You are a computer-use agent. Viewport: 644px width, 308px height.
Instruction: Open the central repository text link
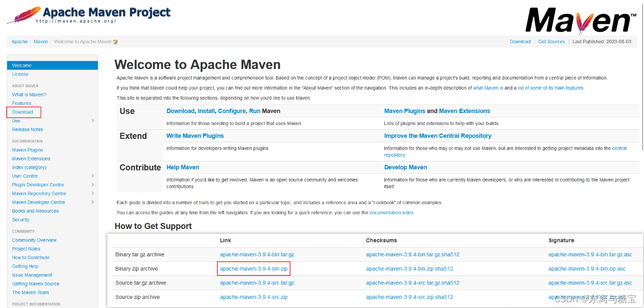619,148
